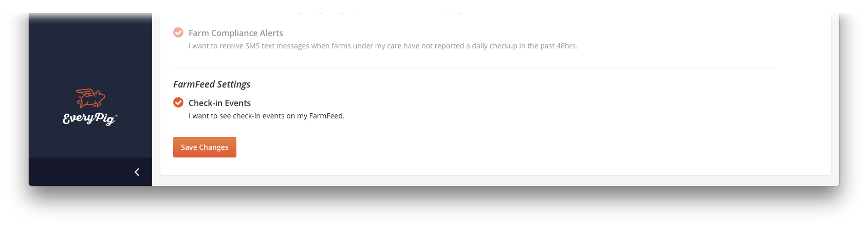Image resolution: width=868 pixels, height=227 pixels.
Task: Click the divider line above FarmFeed Settings
Action: [473, 67]
